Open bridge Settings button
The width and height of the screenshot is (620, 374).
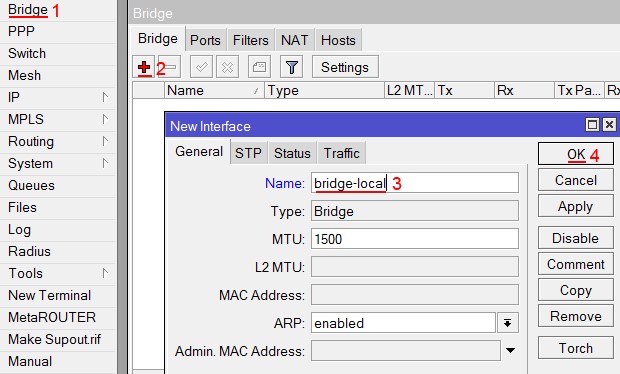(x=345, y=67)
